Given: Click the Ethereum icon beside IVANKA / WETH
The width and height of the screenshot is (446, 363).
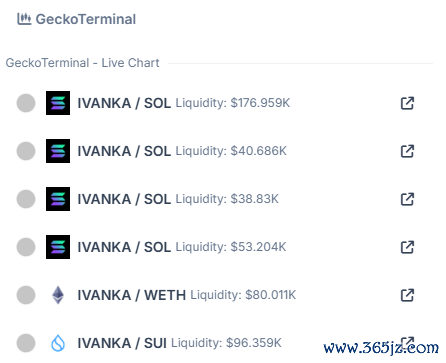Looking at the screenshot, I should pos(58,295).
